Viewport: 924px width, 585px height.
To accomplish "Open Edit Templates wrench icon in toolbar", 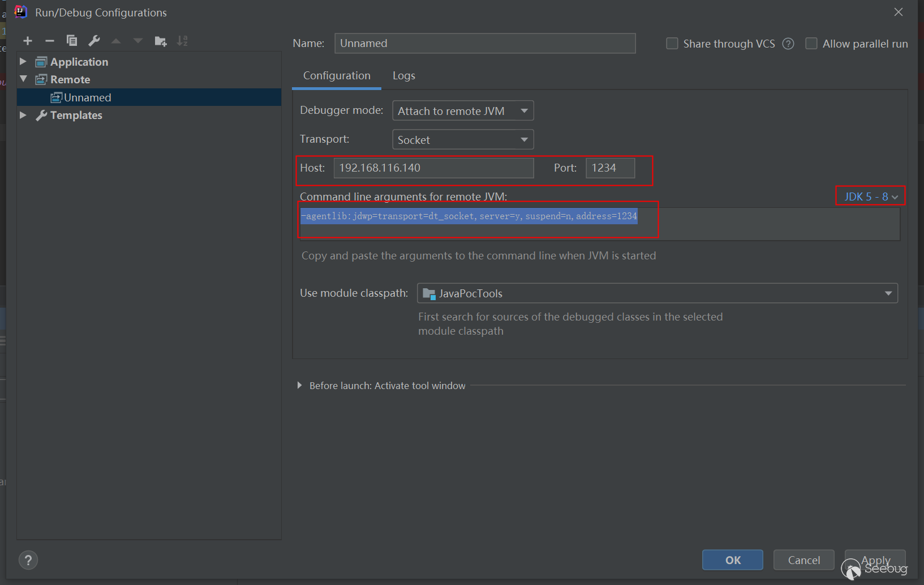I will [94, 41].
